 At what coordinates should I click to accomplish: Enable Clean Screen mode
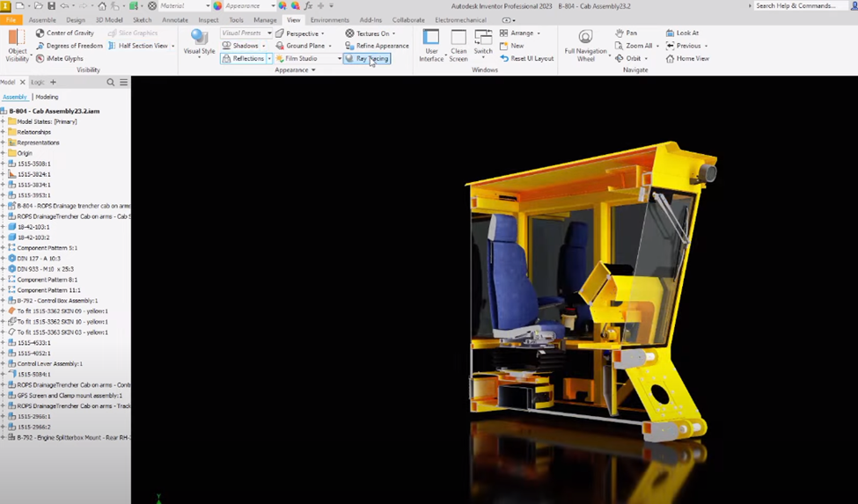click(458, 46)
